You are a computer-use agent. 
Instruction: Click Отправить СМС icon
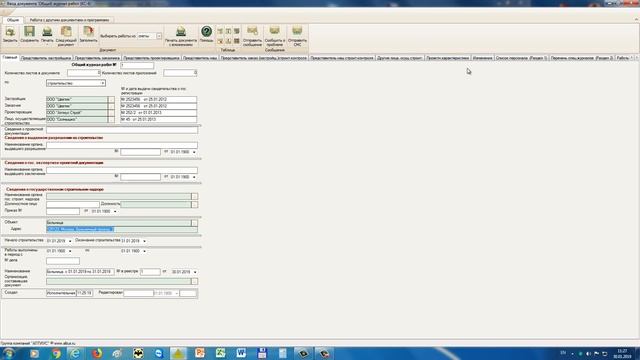coord(297,36)
